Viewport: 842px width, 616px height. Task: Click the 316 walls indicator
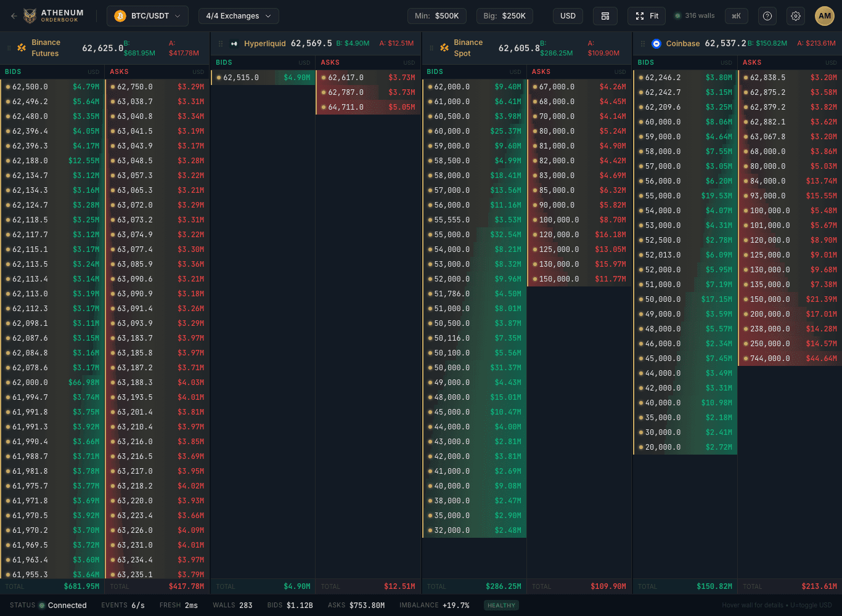click(x=695, y=16)
